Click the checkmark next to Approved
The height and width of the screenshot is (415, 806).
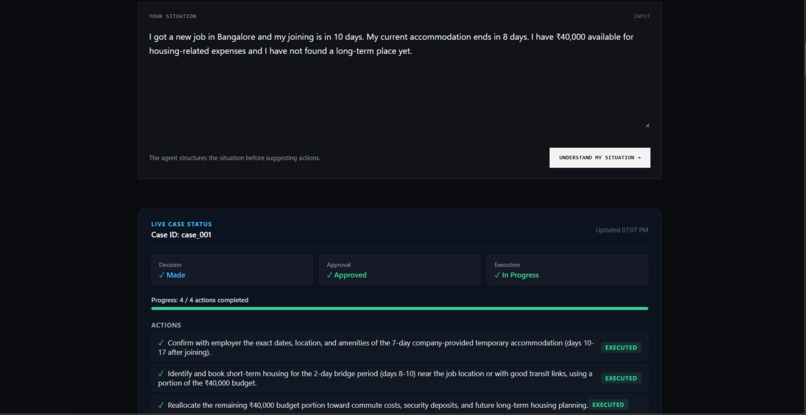tap(329, 275)
